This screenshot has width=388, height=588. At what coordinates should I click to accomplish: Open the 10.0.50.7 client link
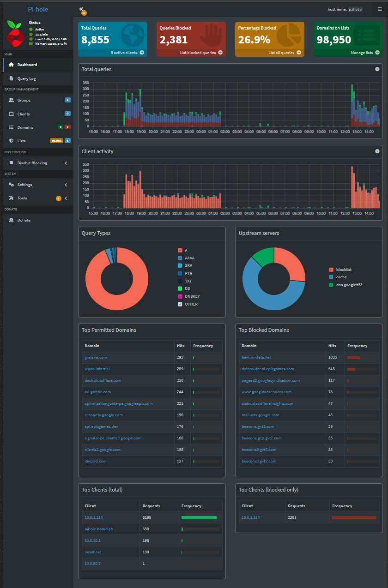92,564
